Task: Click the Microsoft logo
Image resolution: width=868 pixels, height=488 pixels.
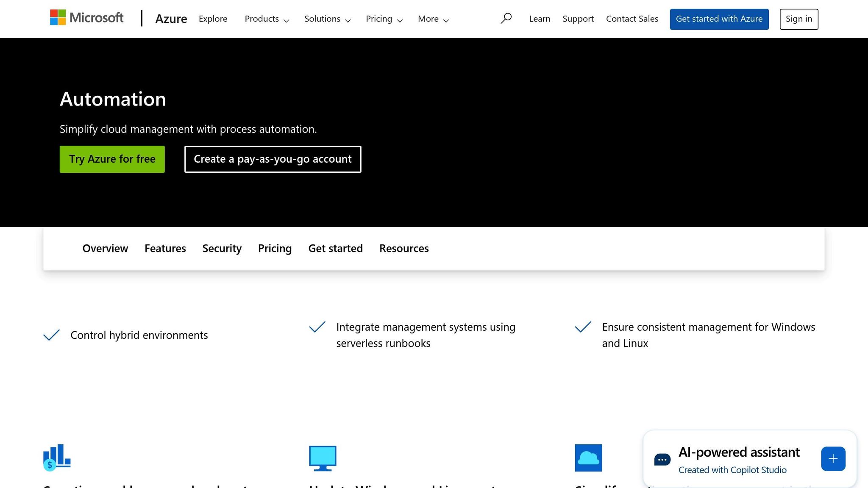Action: coord(86,18)
